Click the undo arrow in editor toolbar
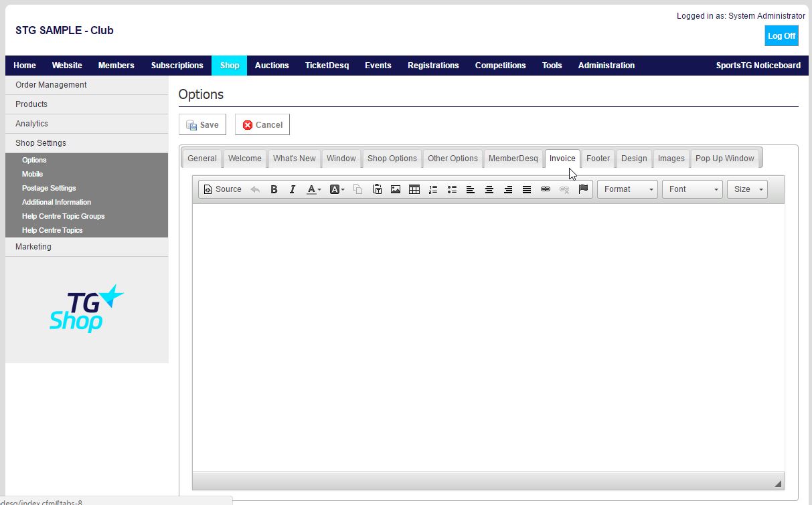812x505 pixels. [x=255, y=189]
